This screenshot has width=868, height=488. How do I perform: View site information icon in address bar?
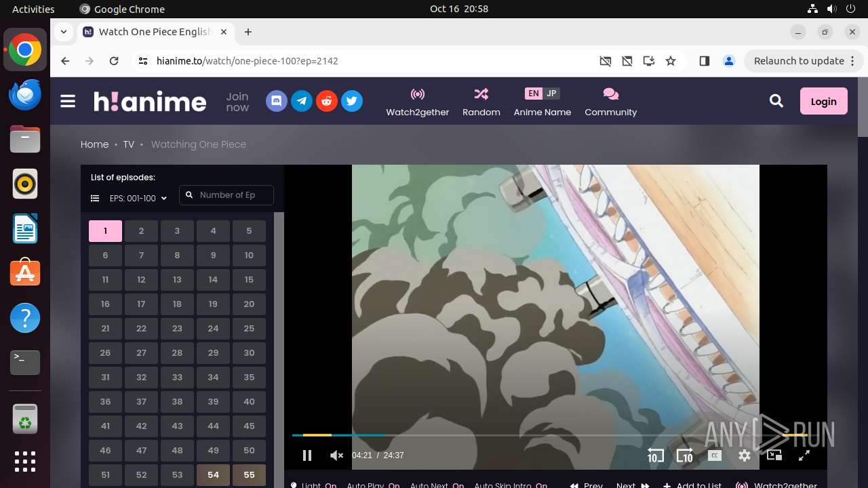coord(142,61)
